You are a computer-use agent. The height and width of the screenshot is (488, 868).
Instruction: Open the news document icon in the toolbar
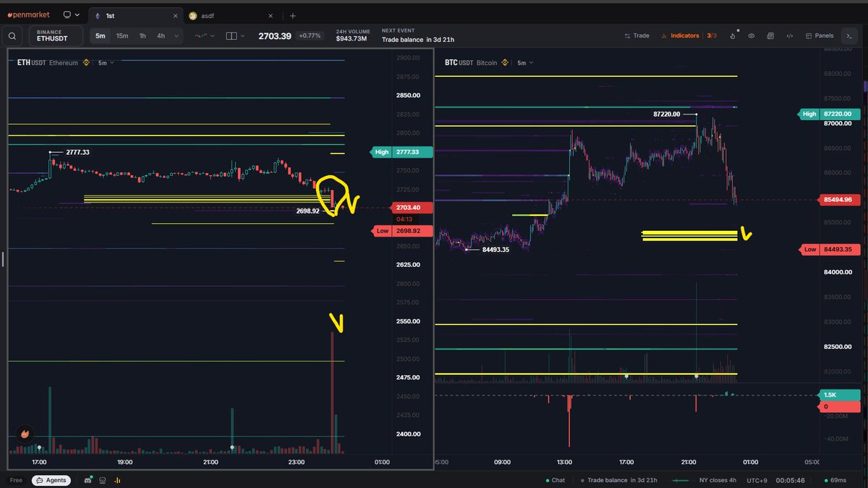pyautogui.click(x=770, y=35)
